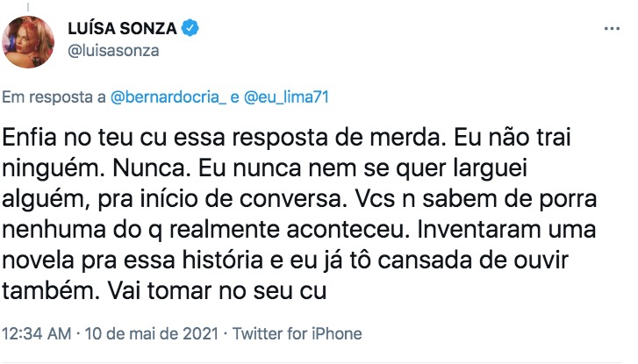Click the display name LUÍSA SONZA

123,29
